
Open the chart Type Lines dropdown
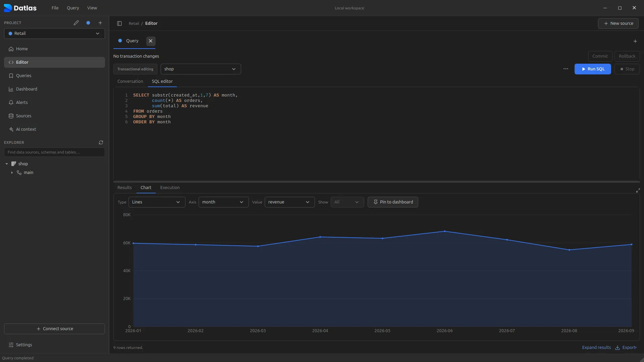point(157,202)
